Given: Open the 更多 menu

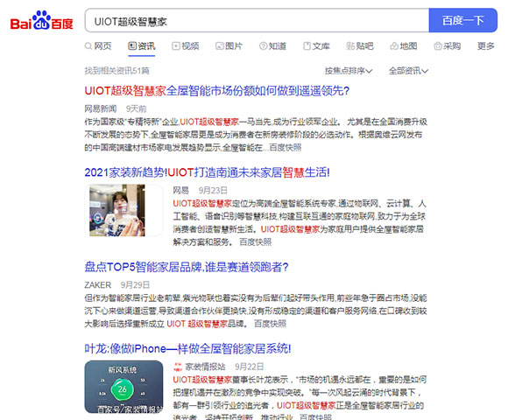Looking at the screenshot, I should 485,46.
